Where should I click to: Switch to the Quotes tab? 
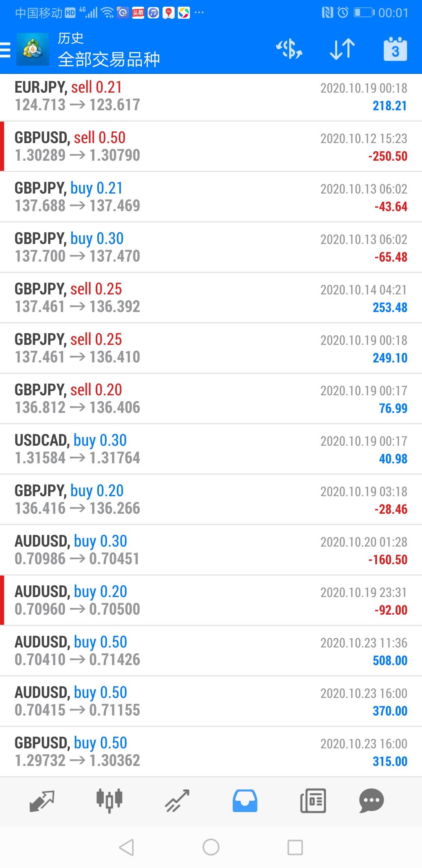coord(42,801)
